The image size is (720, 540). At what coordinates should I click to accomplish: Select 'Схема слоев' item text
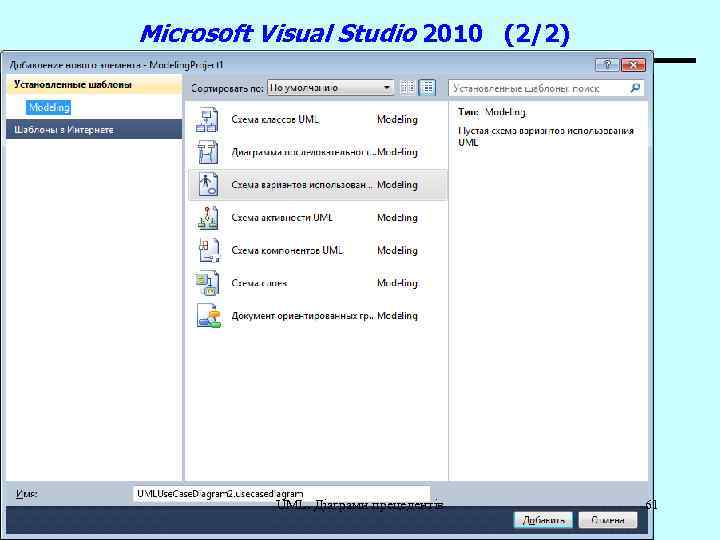click(259, 283)
